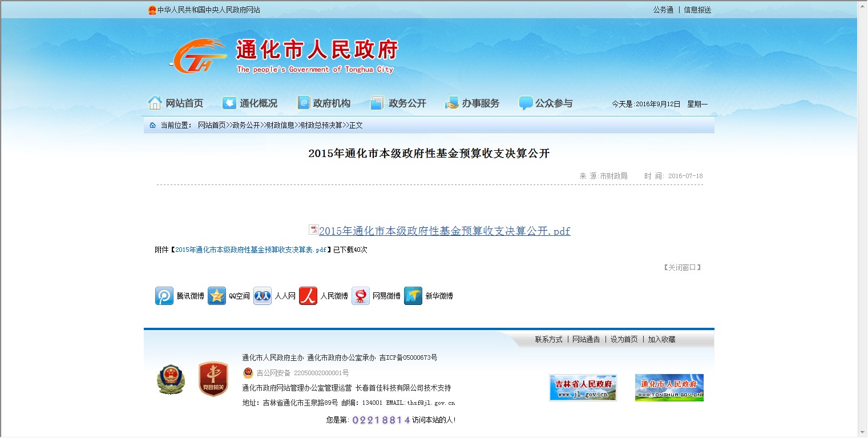Share via 新华微博 icon

coord(413,296)
